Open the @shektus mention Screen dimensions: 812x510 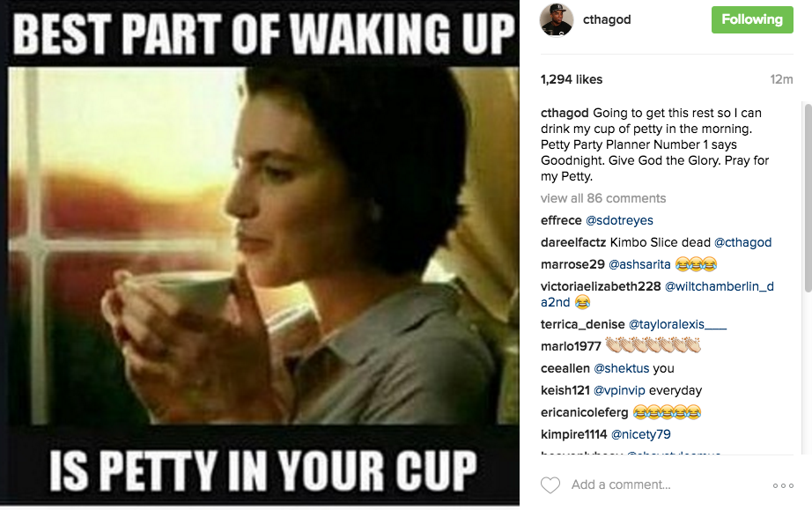tap(622, 369)
